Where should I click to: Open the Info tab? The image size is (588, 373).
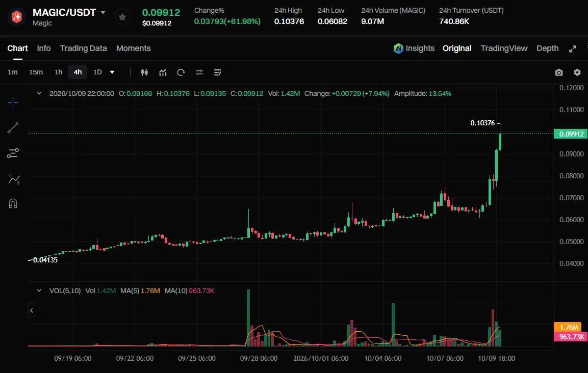[x=44, y=48]
